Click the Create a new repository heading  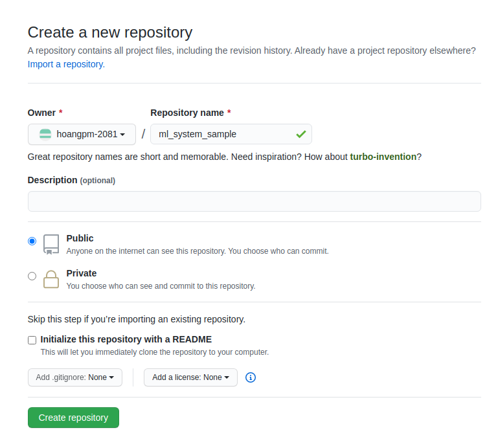tap(110, 32)
